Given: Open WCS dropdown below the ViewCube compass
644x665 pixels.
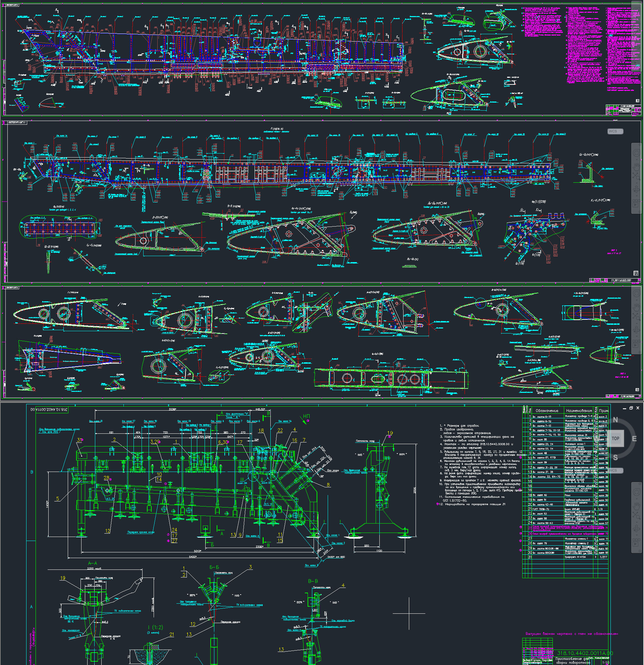Looking at the screenshot, I should point(615,471).
